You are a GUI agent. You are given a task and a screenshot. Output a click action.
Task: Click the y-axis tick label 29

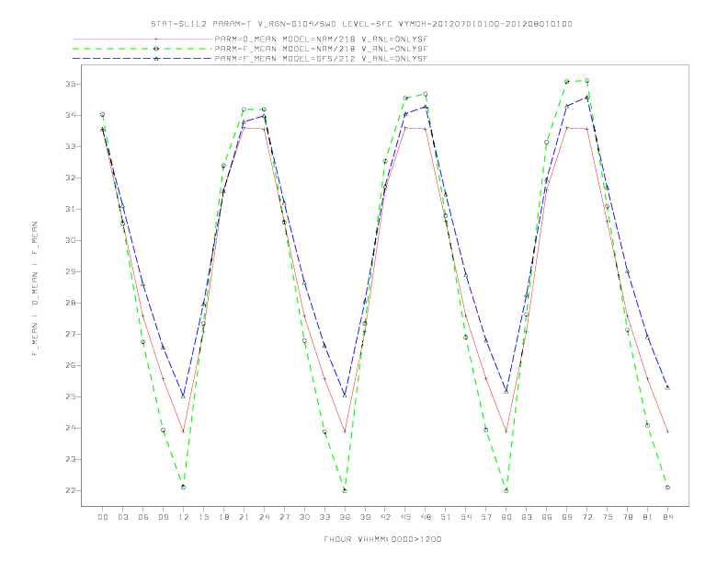pyautogui.click(x=70, y=271)
